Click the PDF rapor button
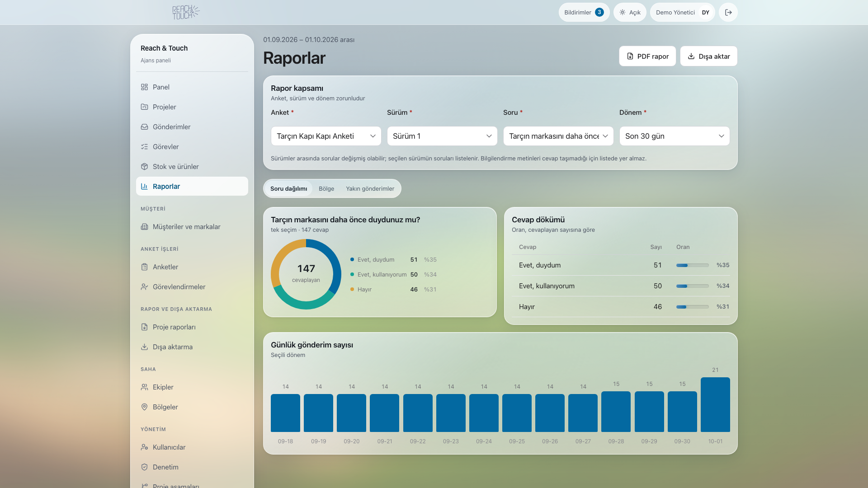Screen dimensions: 868x488 coord(647,56)
